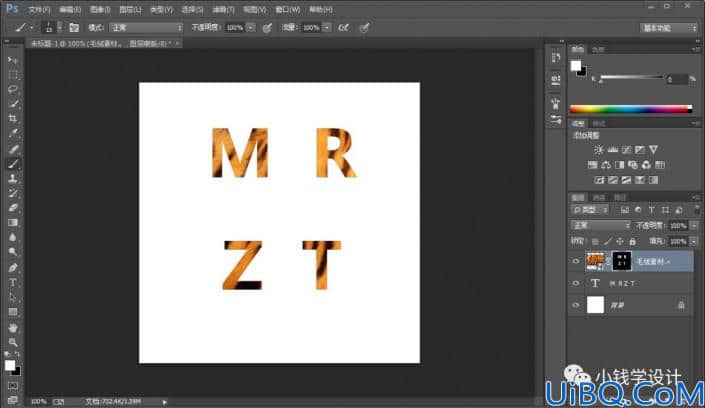Viewport: 705px width, 408px height.
Task: Select the Rectangular Marquee tool
Action: (x=13, y=75)
